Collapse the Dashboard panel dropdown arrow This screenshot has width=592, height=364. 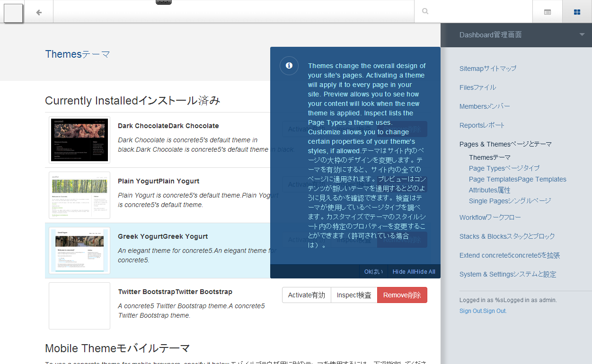point(582,35)
